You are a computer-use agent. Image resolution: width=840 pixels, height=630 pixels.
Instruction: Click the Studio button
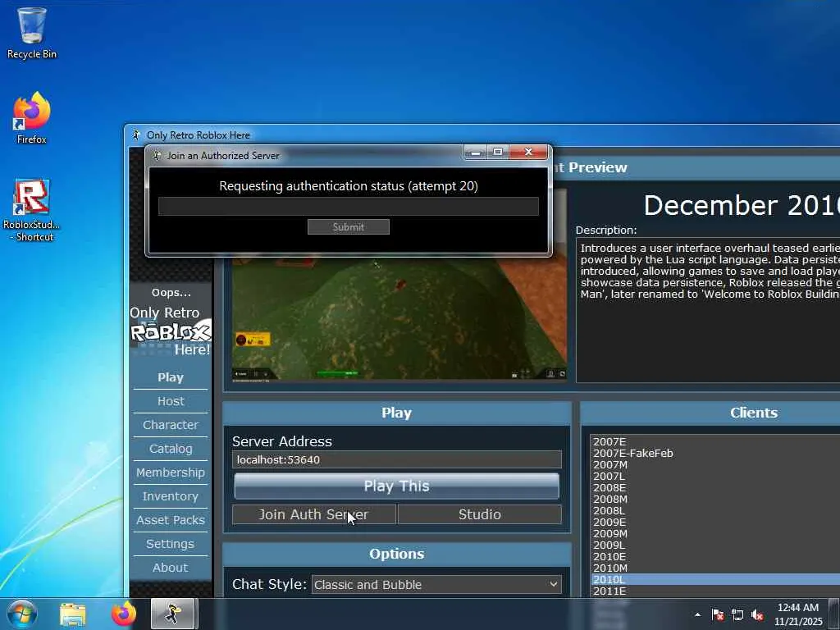479,514
